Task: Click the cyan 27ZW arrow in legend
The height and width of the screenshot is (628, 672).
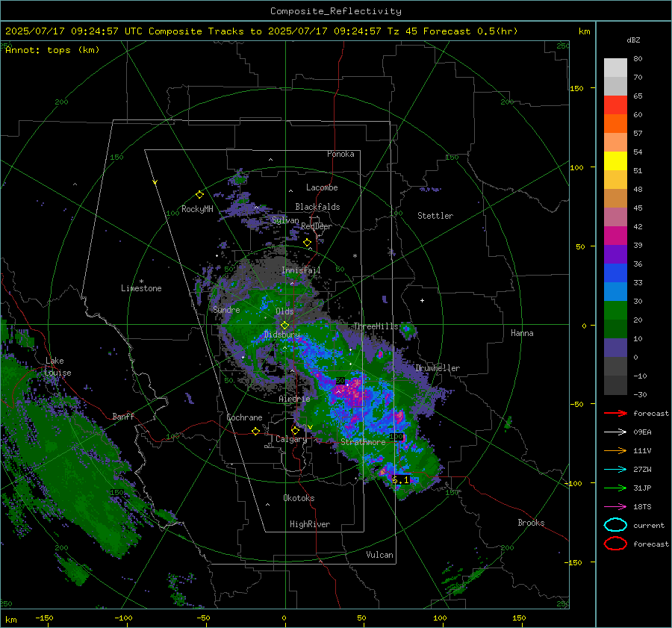Action: point(615,470)
